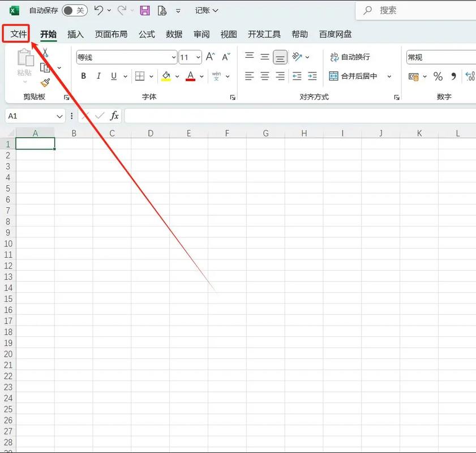Image resolution: width=476 pixels, height=453 pixels.
Task: Toggle Underline formatting
Action: pos(114,76)
